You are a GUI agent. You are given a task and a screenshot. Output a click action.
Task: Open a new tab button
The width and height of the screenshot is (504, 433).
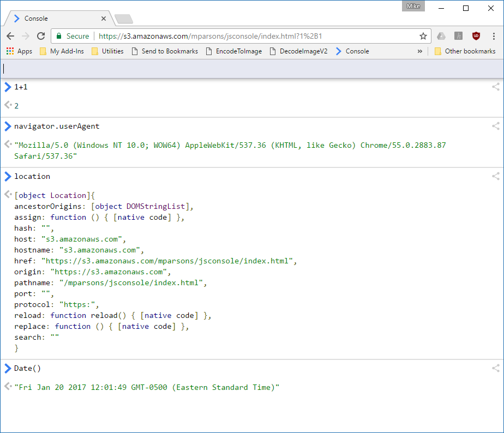[124, 19]
